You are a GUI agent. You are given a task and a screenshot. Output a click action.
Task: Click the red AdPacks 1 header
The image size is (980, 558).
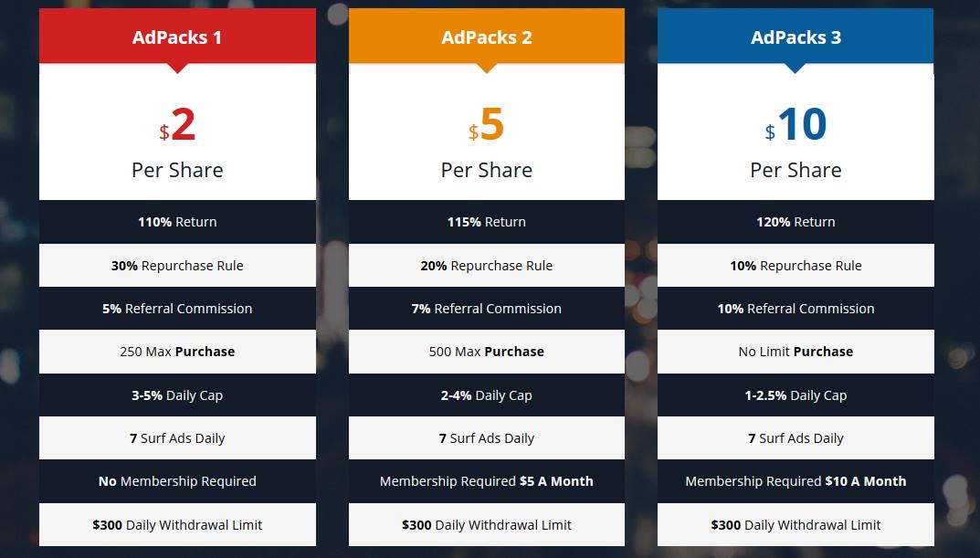[x=177, y=37]
